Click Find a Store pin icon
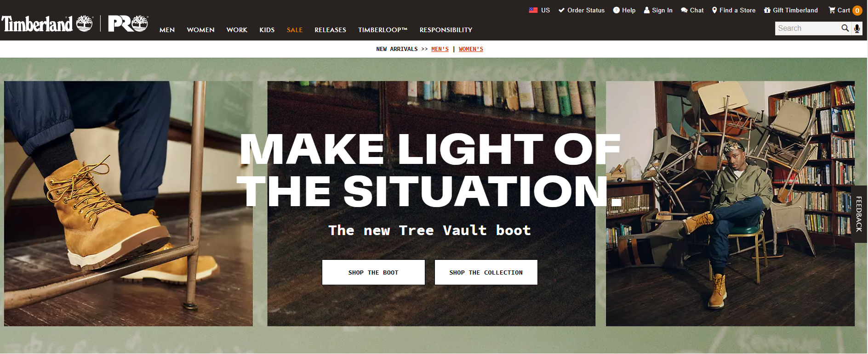 coord(714,10)
